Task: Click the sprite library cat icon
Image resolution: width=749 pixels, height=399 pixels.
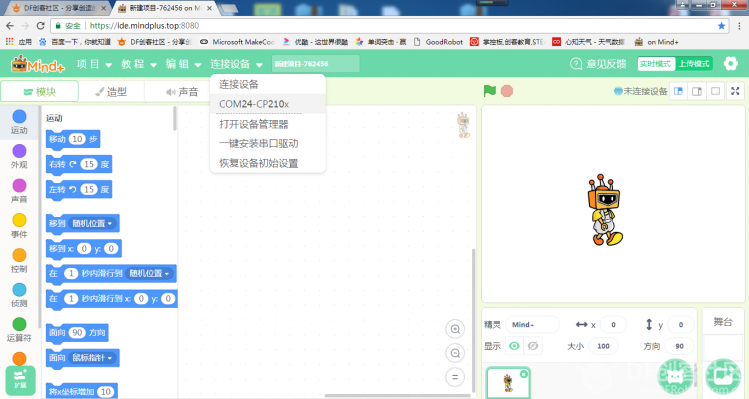Action: tap(675, 377)
